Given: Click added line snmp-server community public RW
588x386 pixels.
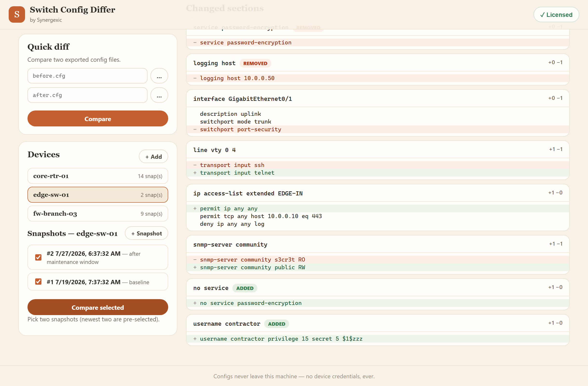Looking at the screenshot, I should [378, 267].
